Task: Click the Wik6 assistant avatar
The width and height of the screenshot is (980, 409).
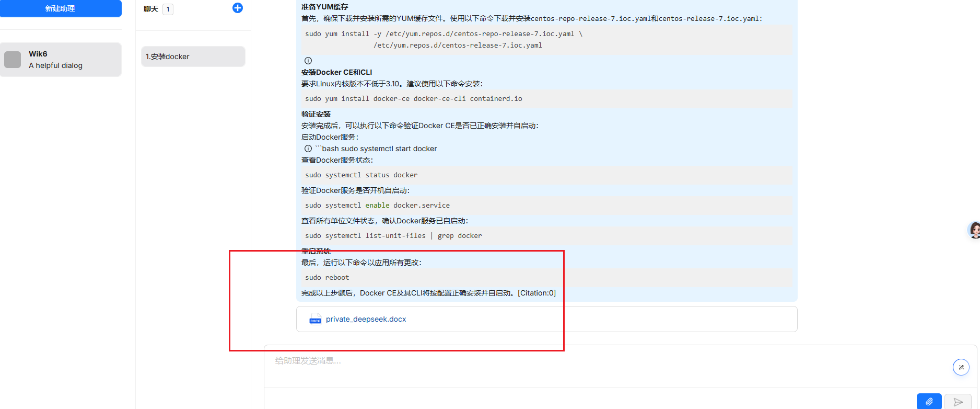Action: 13,60
